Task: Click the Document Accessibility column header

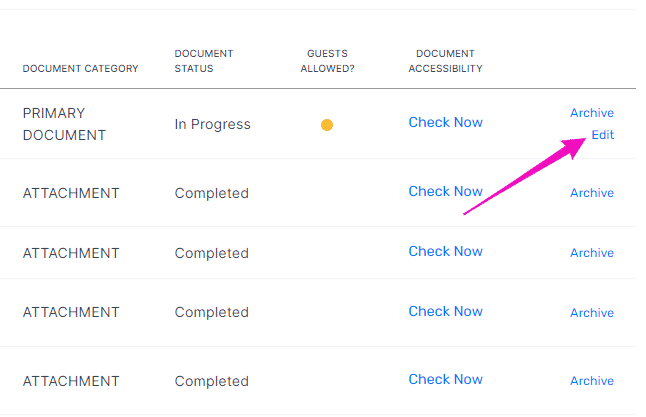Action: pyautogui.click(x=445, y=61)
